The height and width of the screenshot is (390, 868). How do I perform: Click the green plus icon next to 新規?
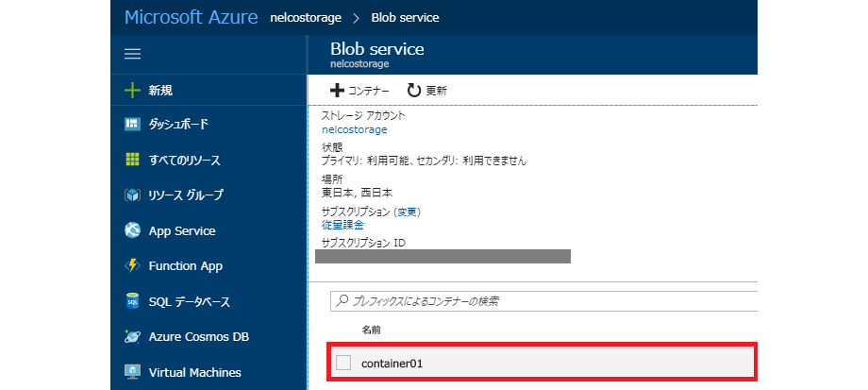click(x=132, y=91)
